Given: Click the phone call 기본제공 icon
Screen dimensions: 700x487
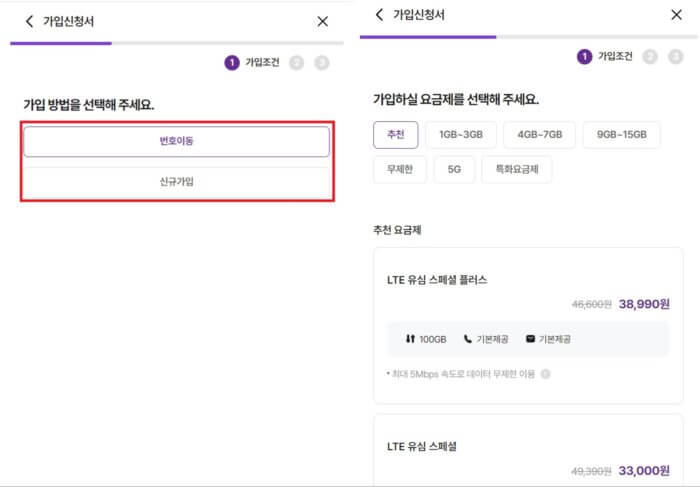Looking at the screenshot, I should pyautogui.click(x=467, y=339).
